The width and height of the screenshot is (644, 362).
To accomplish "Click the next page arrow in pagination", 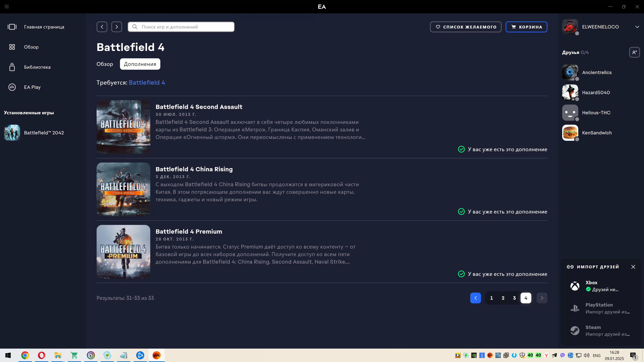I will [x=542, y=298].
